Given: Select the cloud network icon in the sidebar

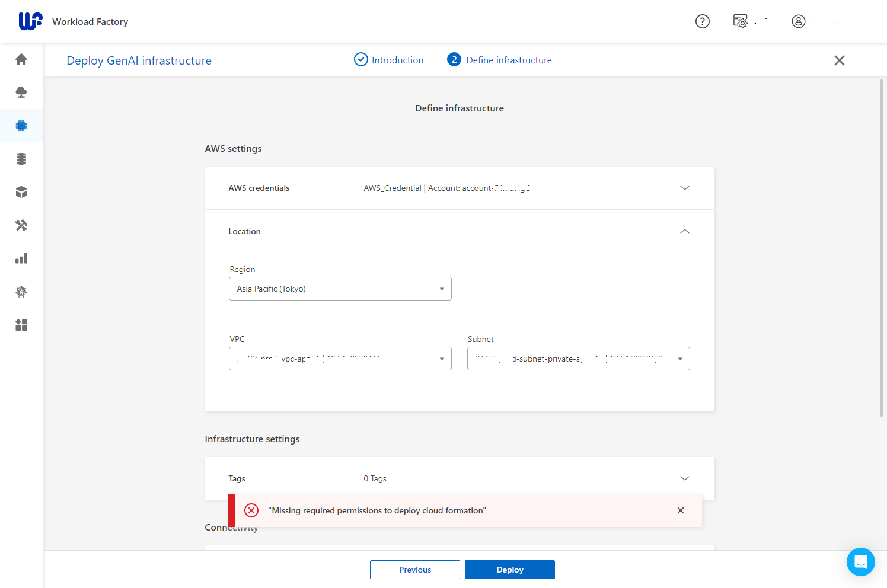Looking at the screenshot, I should 21,92.
